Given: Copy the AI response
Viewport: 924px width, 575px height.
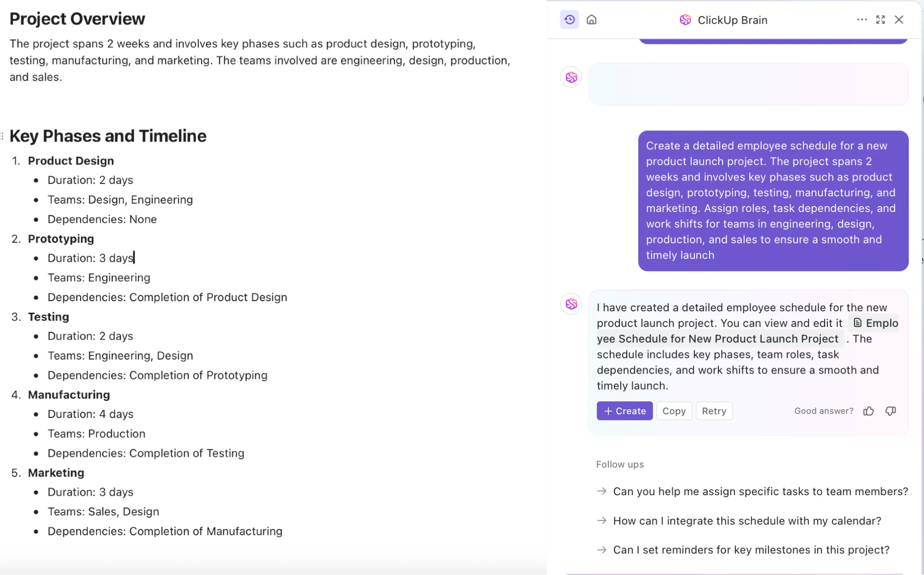Looking at the screenshot, I should pos(674,411).
